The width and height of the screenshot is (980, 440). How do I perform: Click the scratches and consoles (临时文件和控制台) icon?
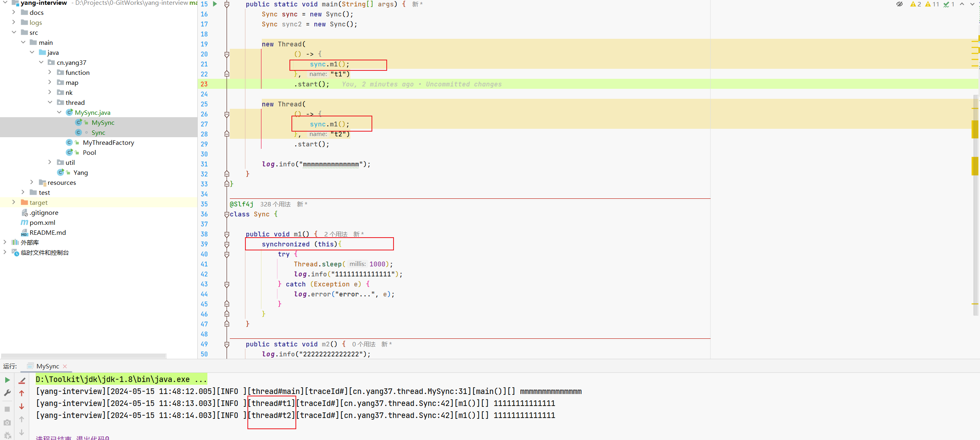[x=15, y=252]
